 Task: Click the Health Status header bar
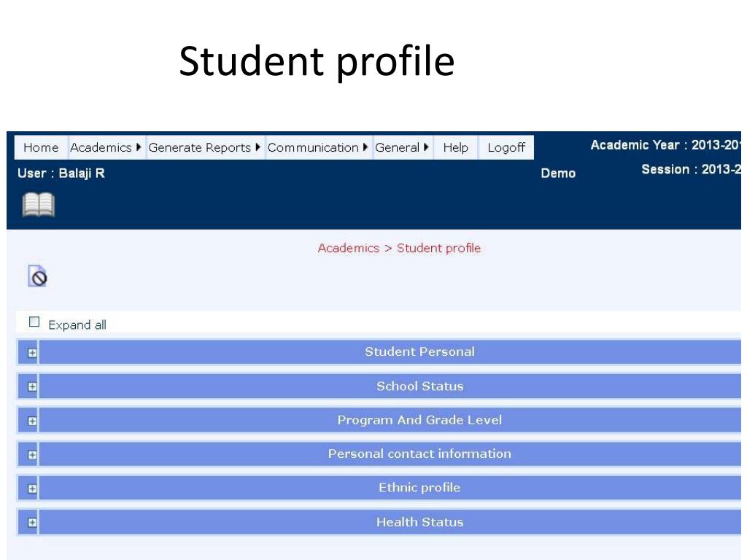pyautogui.click(x=419, y=522)
